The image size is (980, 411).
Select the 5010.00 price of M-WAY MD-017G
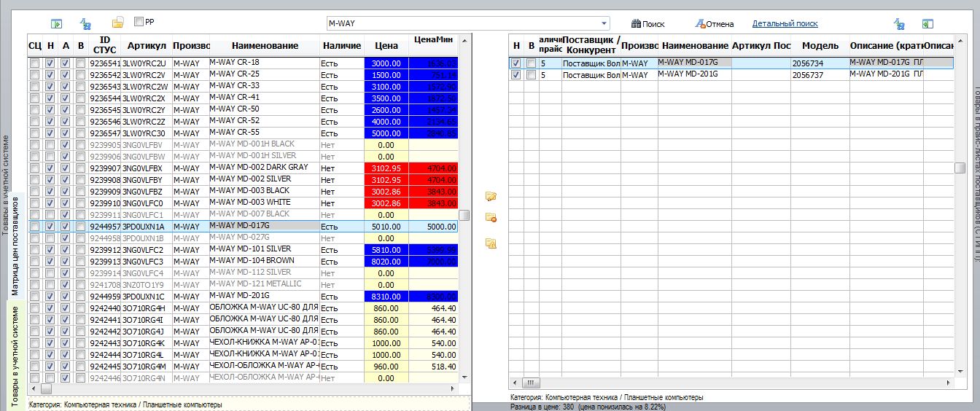click(x=386, y=227)
